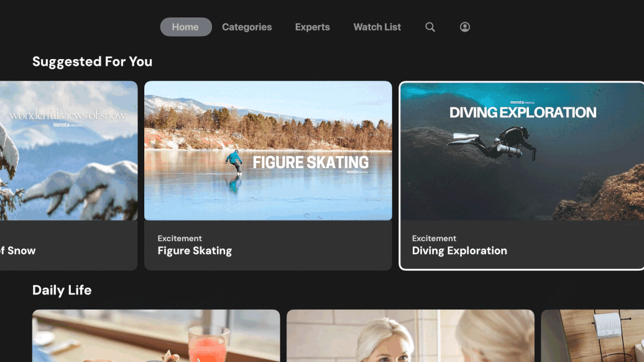Click the Suggested For You heading
Viewport: 644px width, 362px height.
(92, 61)
